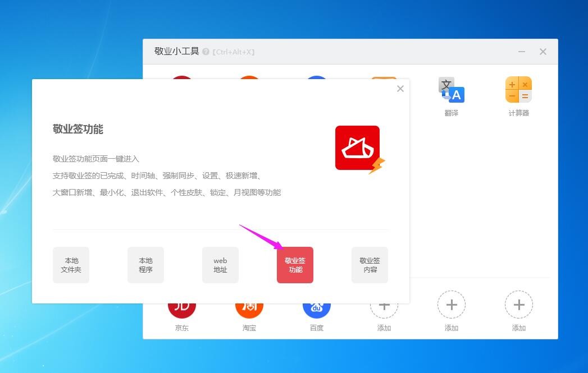Open the 翻译 translate tool
Image resolution: width=588 pixels, height=373 pixels.
tap(452, 90)
